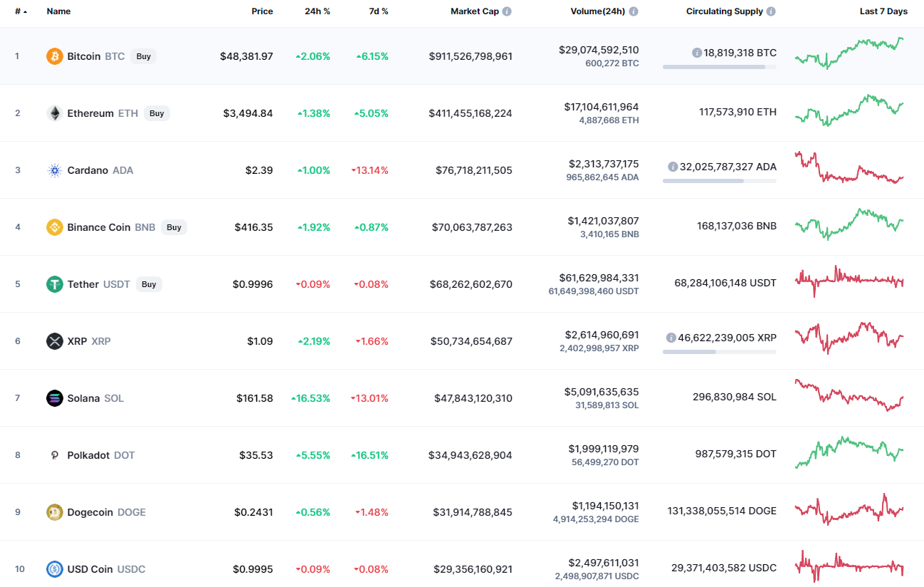
Task: Open the Solana coin page link
Action: (95, 398)
